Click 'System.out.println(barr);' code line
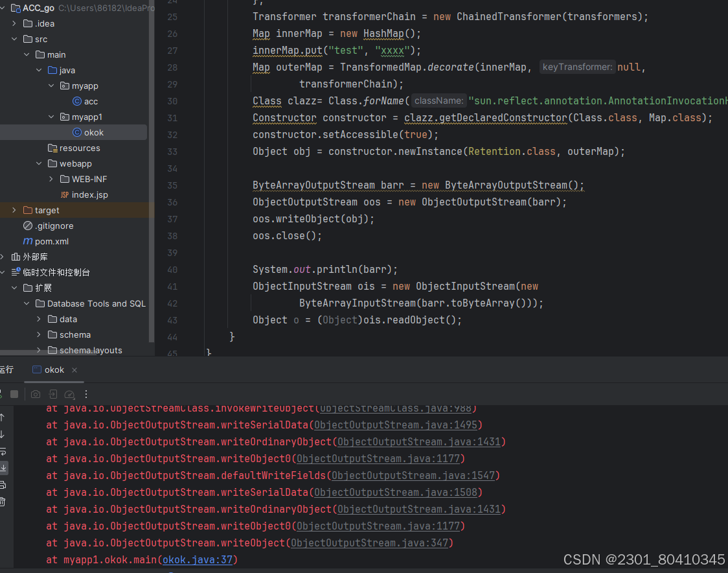The height and width of the screenshot is (573, 728). 325,270
